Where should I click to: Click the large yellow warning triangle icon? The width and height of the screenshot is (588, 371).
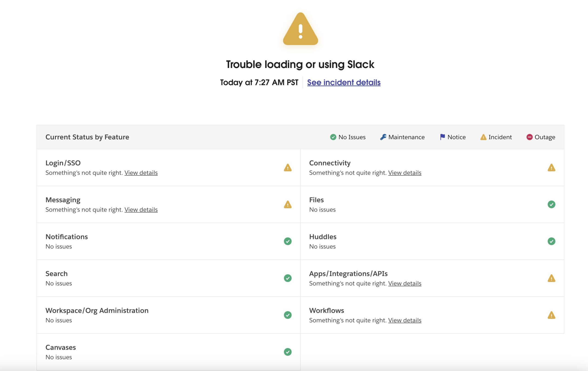click(300, 29)
